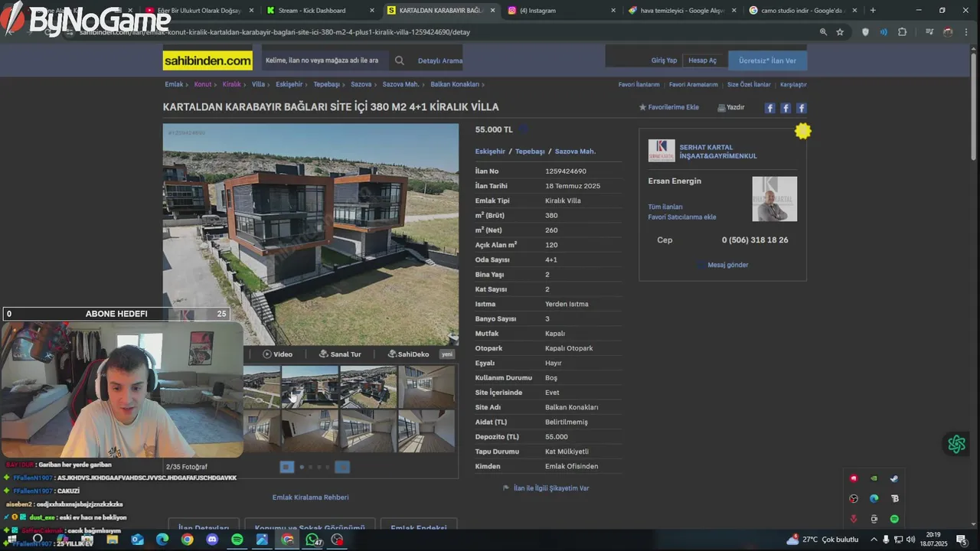This screenshot has height=551, width=980.
Task: Open the NVIDIA icon in the tray popup
Action: click(874, 478)
